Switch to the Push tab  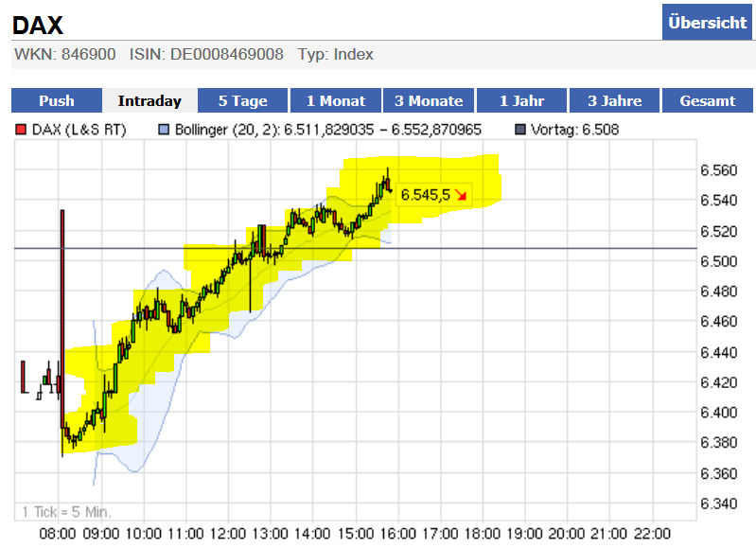tap(57, 101)
